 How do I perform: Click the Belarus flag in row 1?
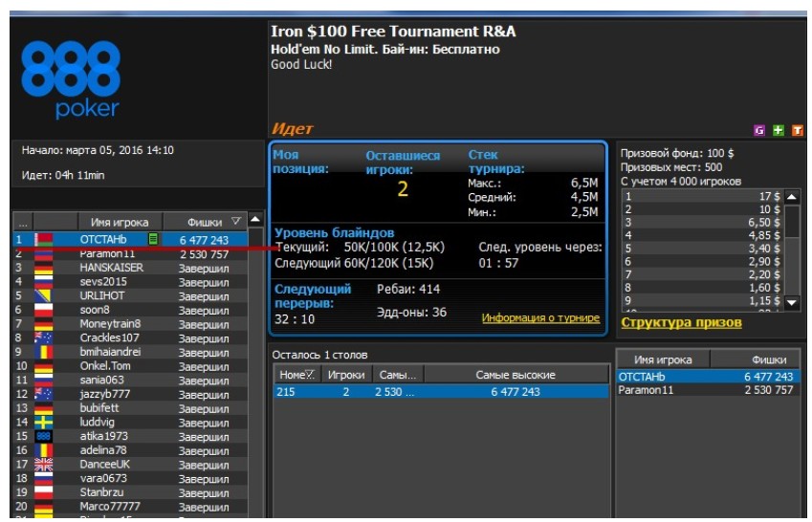(x=43, y=239)
